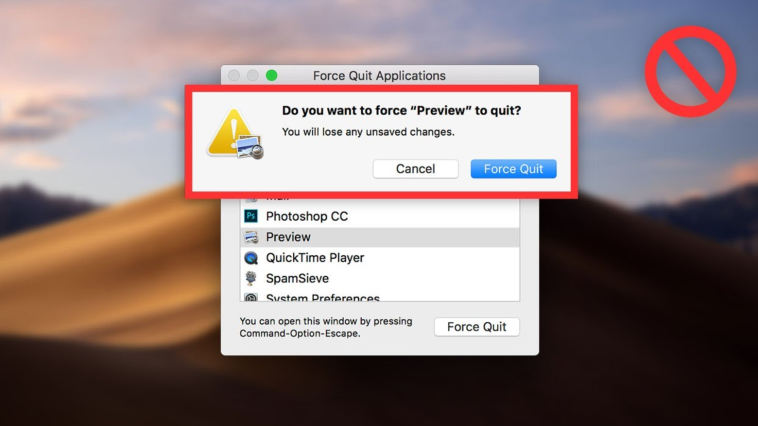Viewport: 758px width, 426px height.
Task: Click the bottom Force Quit button
Action: [477, 327]
